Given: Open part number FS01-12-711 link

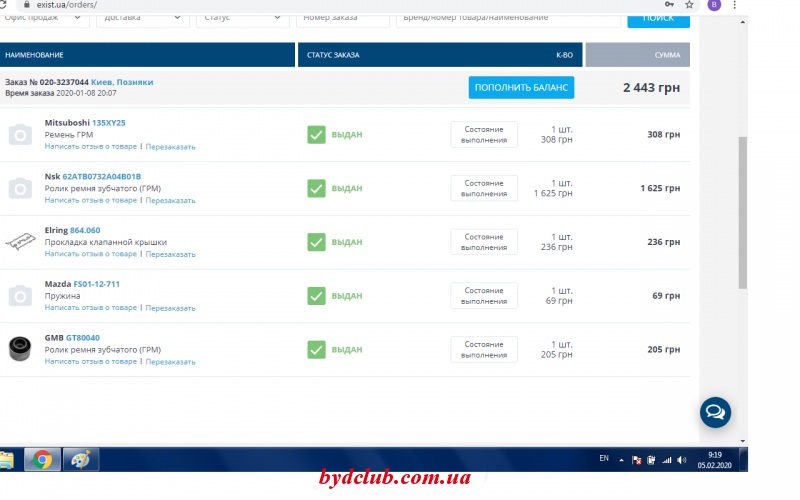Looking at the screenshot, I should [x=96, y=284].
